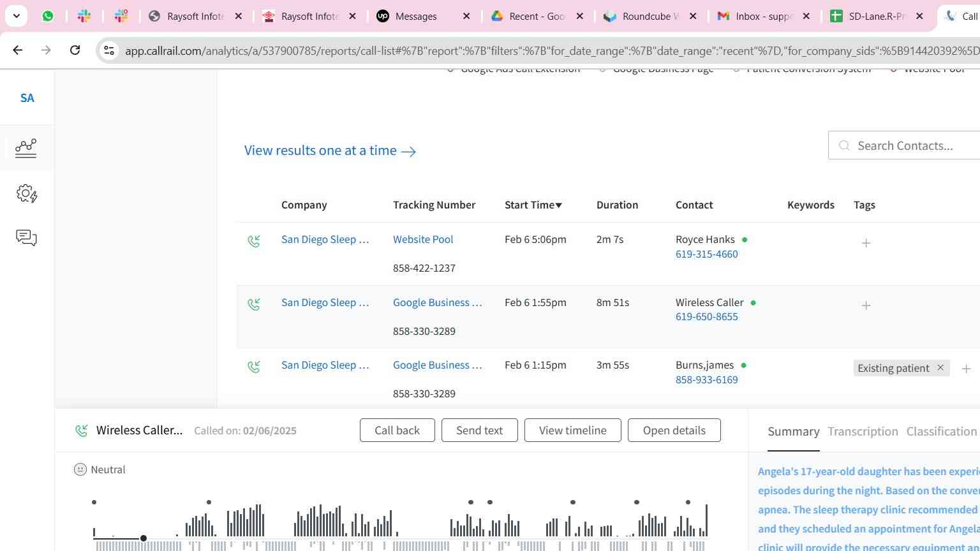Open Google Business tracking link for Feb 6 1:55pm call
Viewport: 980px width, 551px height.
coord(438,303)
